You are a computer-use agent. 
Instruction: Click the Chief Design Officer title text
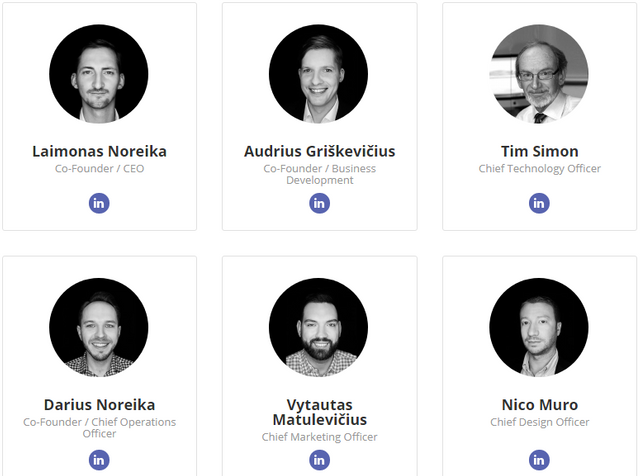(x=539, y=422)
